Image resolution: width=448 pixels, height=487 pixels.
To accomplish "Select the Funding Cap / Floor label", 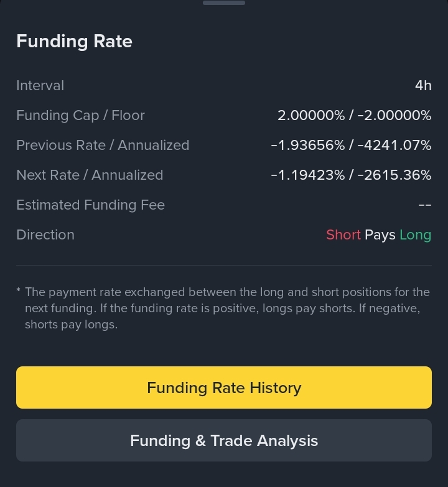I will tap(80, 116).
